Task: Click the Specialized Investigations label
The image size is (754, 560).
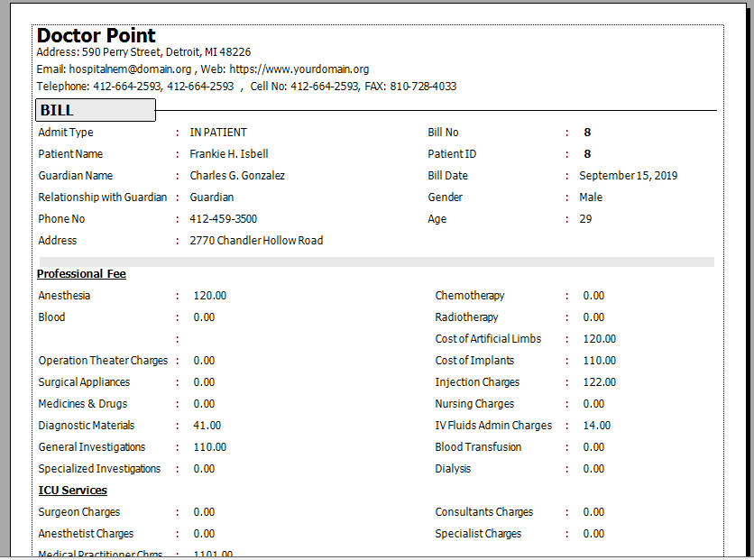Action: coord(99,469)
